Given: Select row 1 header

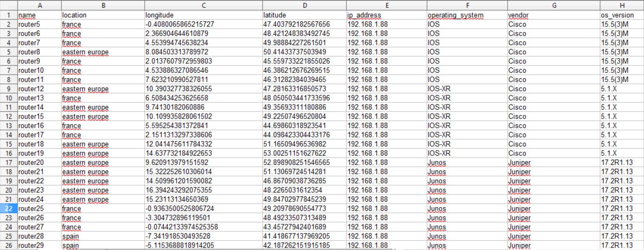Looking at the screenshot, I should [x=9, y=15].
